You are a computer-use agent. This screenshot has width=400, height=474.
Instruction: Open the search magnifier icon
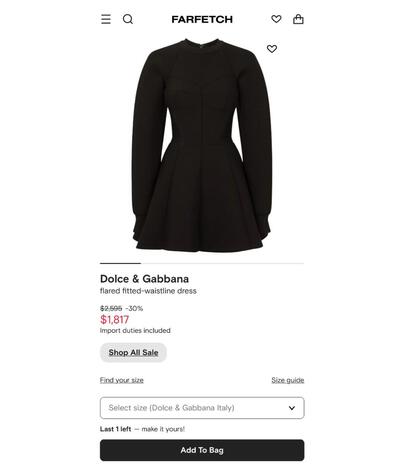(128, 19)
